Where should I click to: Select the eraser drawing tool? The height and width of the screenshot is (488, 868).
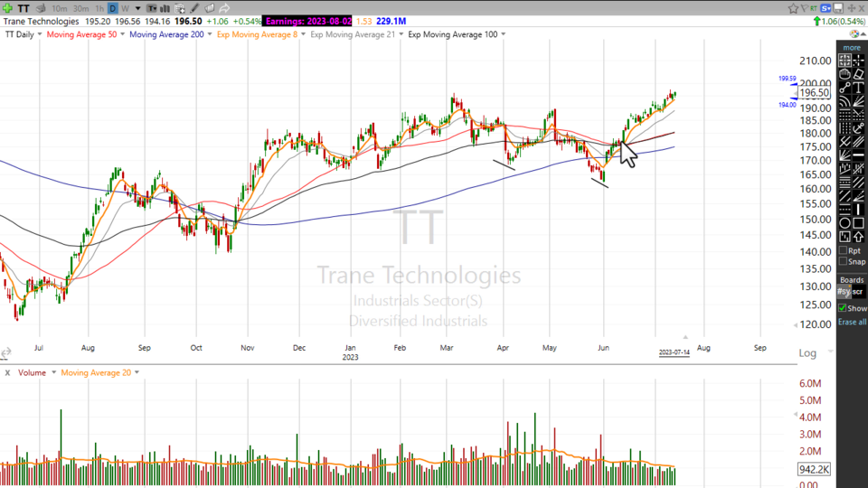pyautogui.click(x=858, y=73)
